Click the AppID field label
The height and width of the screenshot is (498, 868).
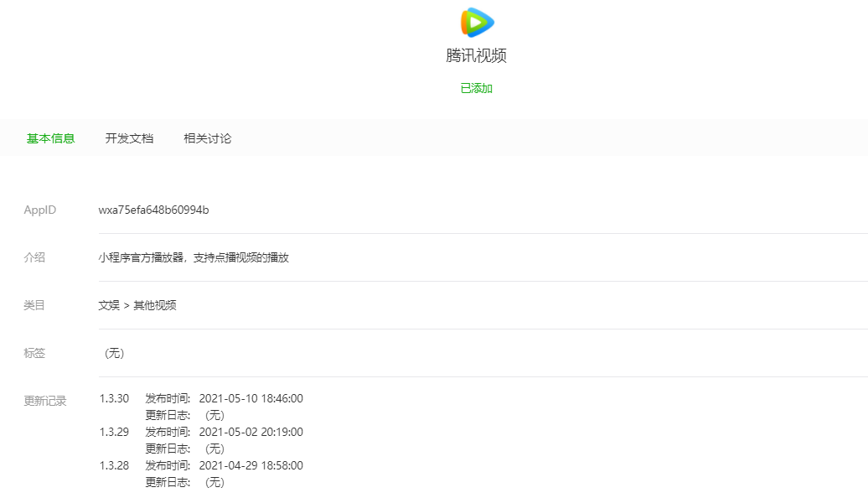pos(40,210)
